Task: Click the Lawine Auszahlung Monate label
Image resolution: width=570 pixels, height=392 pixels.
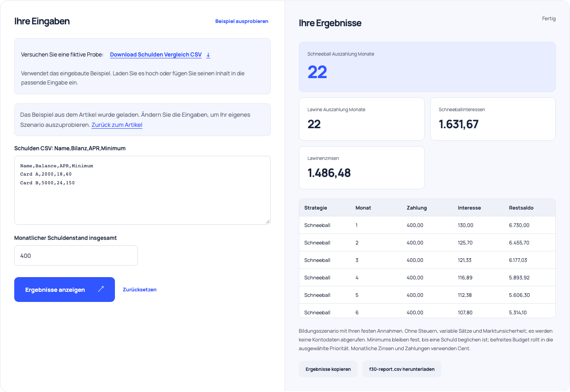Action: [x=336, y=109]
